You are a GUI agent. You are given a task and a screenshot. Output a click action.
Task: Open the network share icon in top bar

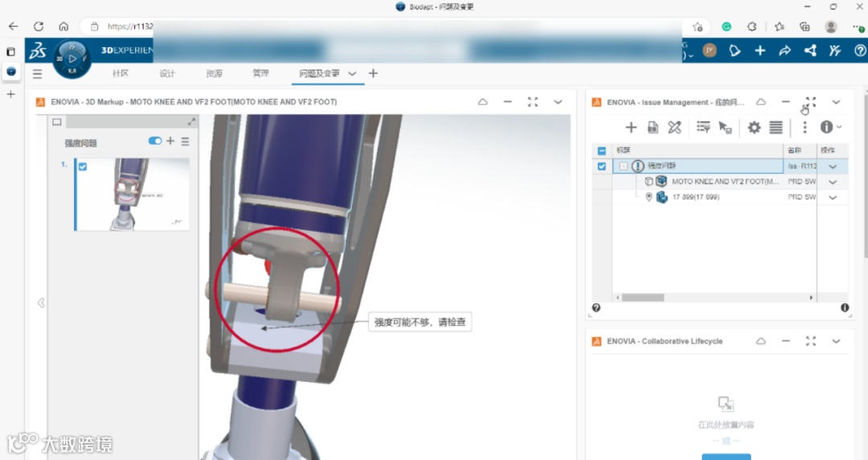point(810,51)
